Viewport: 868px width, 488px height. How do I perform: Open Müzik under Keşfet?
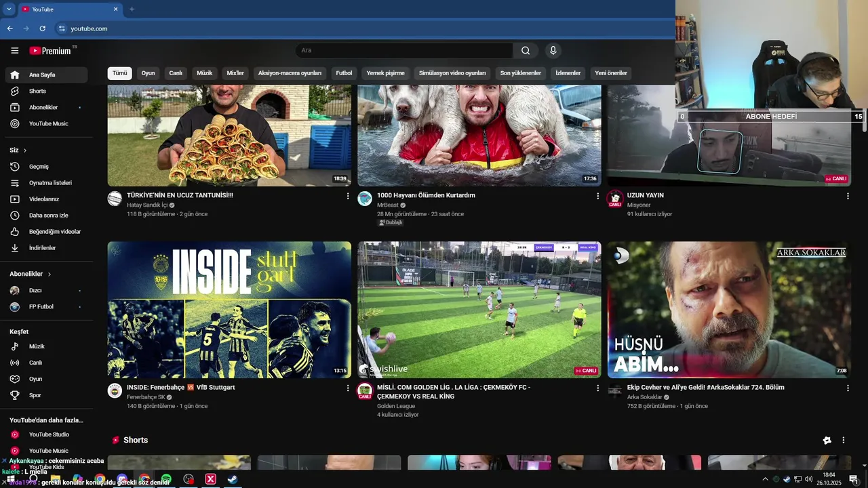tap(46, 346)
